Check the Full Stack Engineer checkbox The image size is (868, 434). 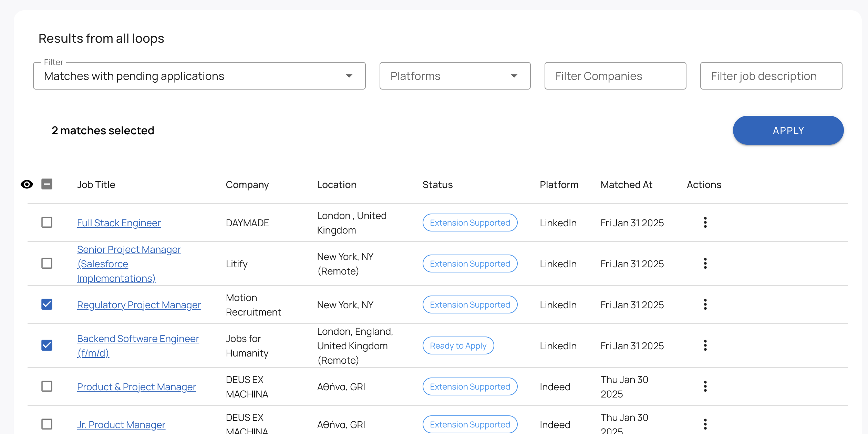coord(47,223)
